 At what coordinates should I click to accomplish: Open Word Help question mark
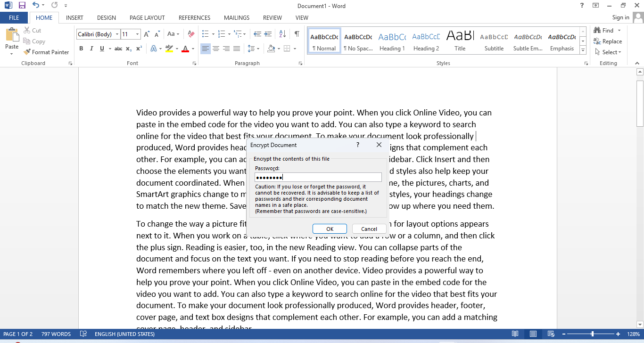pos(582,6)
